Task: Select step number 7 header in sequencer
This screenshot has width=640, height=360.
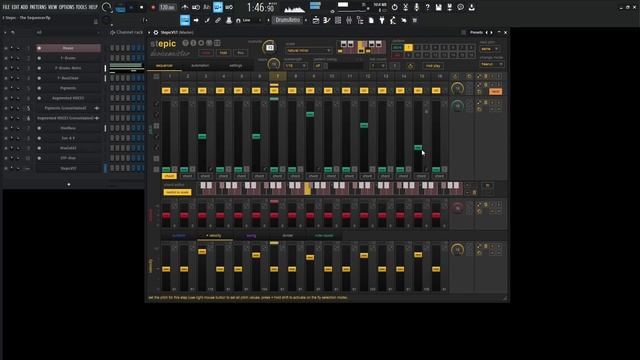Action: tap(277, 76)
